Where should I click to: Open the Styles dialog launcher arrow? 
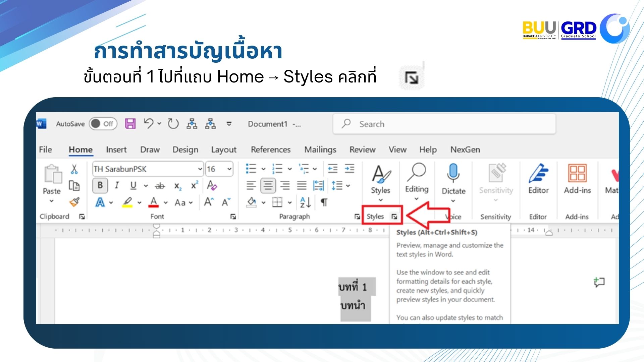tap(394, 217)
